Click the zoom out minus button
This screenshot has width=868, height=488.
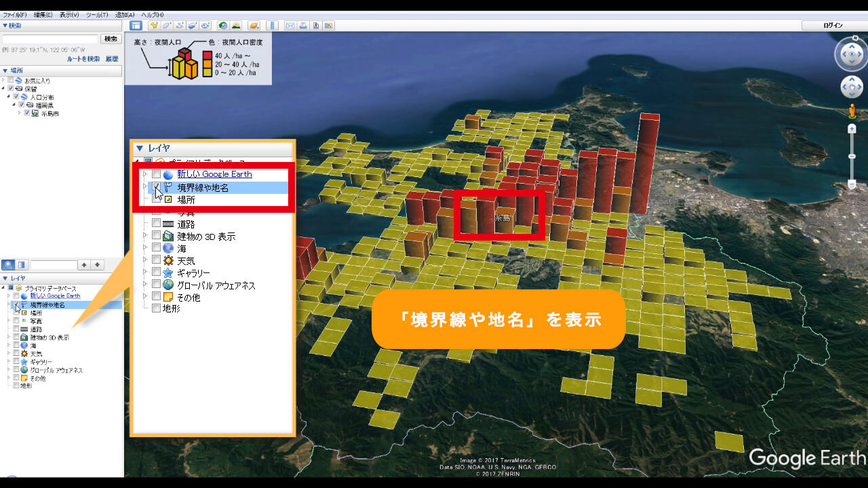[x=852, y=184]
